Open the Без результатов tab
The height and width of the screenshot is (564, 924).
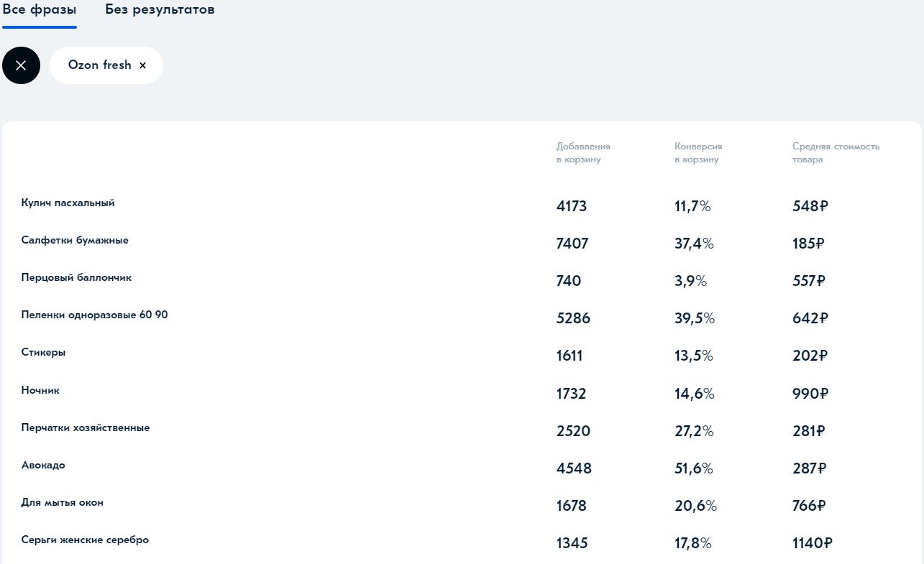click(160, 10)
